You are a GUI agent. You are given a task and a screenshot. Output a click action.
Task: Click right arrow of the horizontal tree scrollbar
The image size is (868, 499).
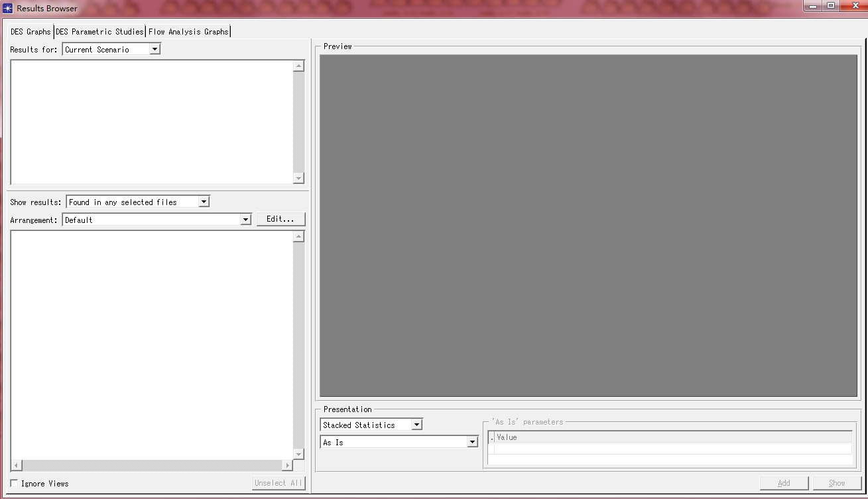[x=287, y=466]
